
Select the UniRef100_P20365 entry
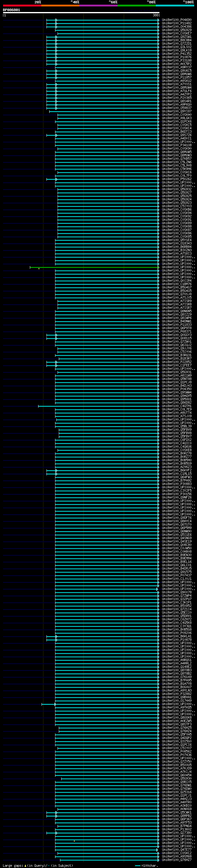pyautogui.click(x=177, y=98)
